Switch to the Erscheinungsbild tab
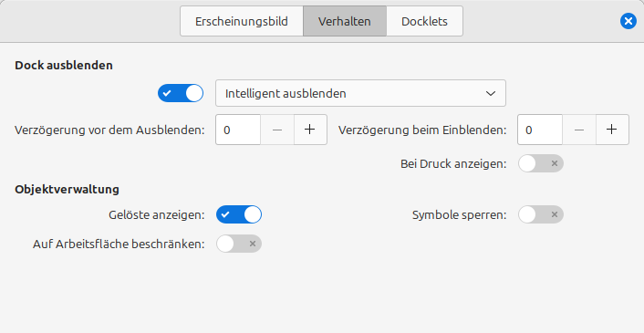 (x=242, y=21)
